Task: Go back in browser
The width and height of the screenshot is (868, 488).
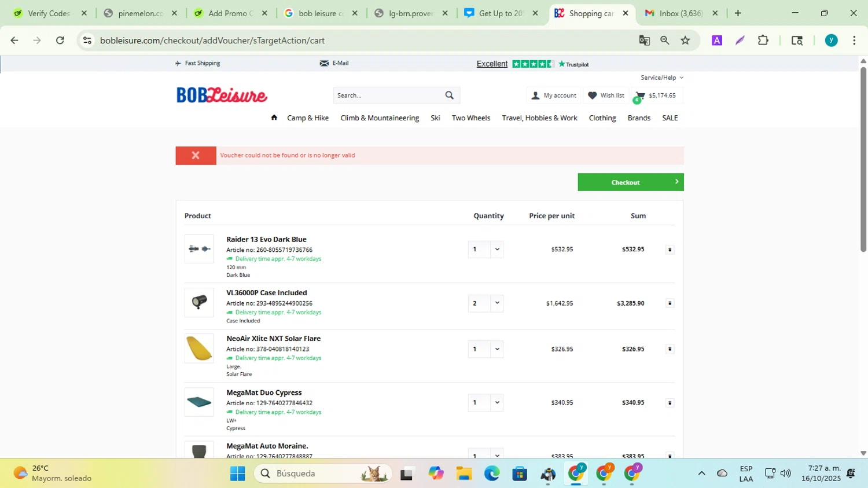Action: (x=14, y=41)
